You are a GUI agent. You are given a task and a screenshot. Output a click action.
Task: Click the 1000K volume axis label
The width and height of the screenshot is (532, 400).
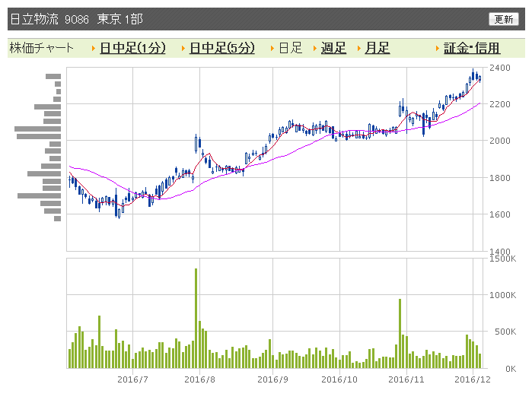(x=502, y=295)
